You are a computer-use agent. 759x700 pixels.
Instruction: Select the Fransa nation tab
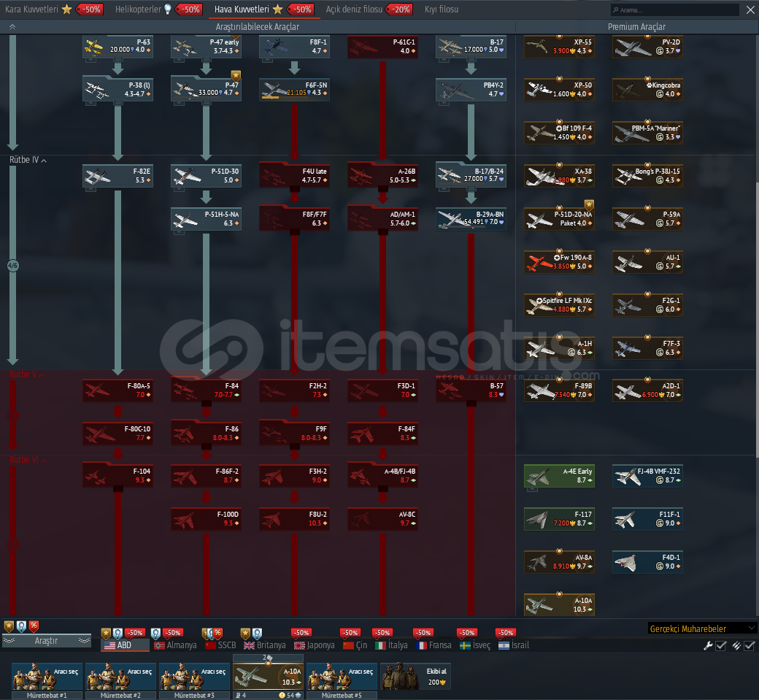[434, 645]
